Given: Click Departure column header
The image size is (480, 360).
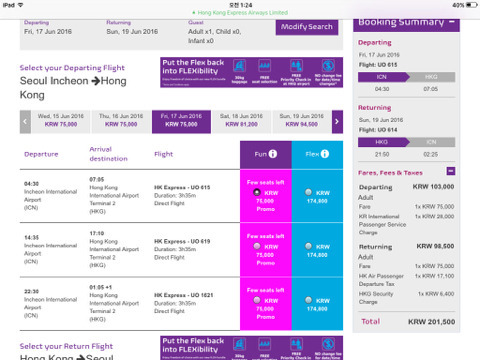Looking at the screenshot, I should (x=41, y=154).
